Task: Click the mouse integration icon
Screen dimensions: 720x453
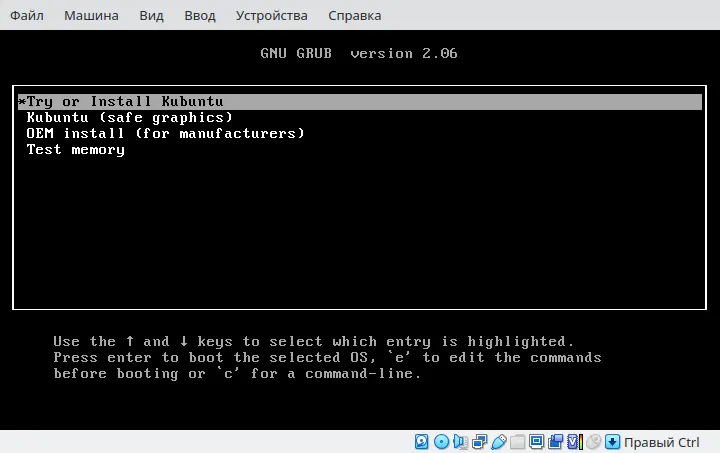Action: [x=594, y=442]
